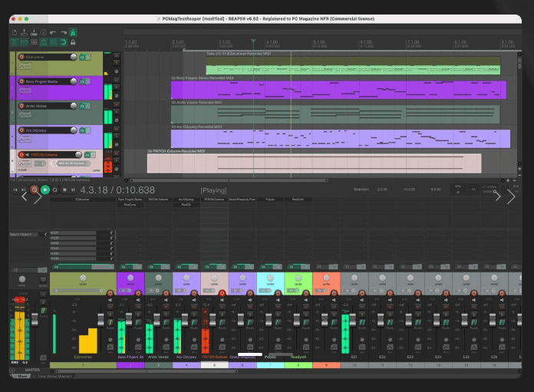Open input dropdown on Bass Fingers mixer strip
The height and width of the screenshot is (392, 534).
point(124,291)
